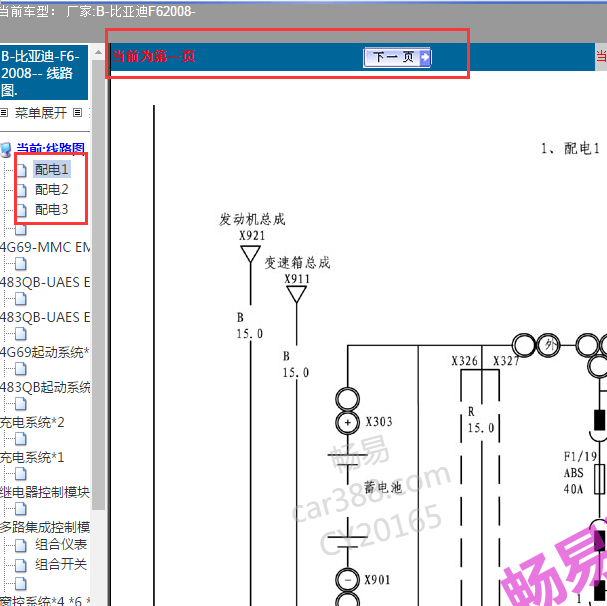Click the B-比亚迪-F6-2008-- 线路图 panel header
Screen dimensions: 607x606
tap(44, 72)
